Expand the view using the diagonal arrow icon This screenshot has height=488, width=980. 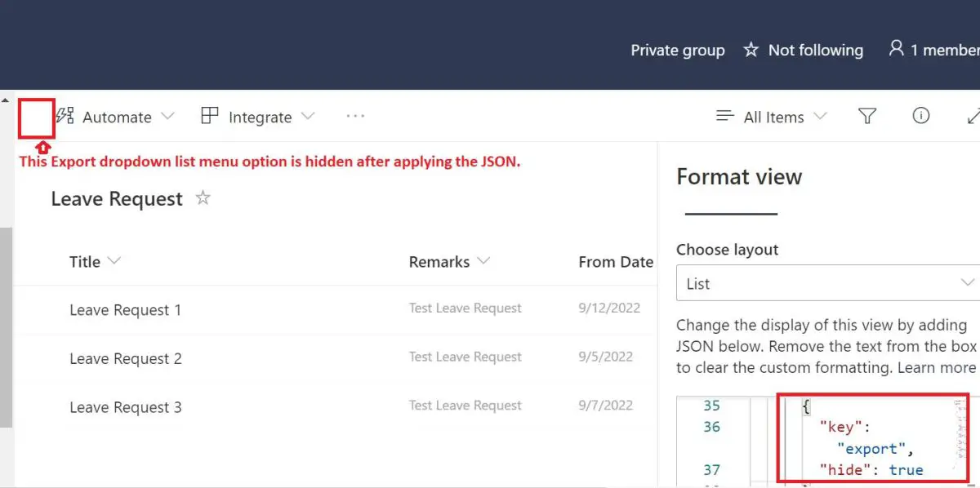[x=973, y=117]
